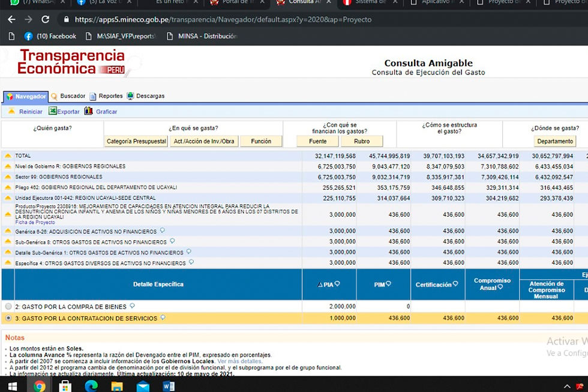588x392 pixels.
Task: Click info bubble beside Sub-Genérica 8
Action: 172,241
